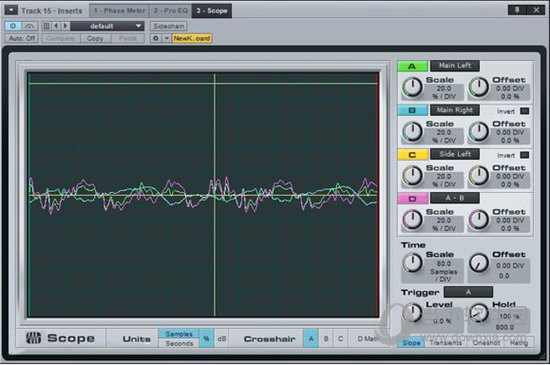Image resolution: width=550 pixels, height=365 pixels.
Task: Turn the channel D Scale knob
Action: 412,219
